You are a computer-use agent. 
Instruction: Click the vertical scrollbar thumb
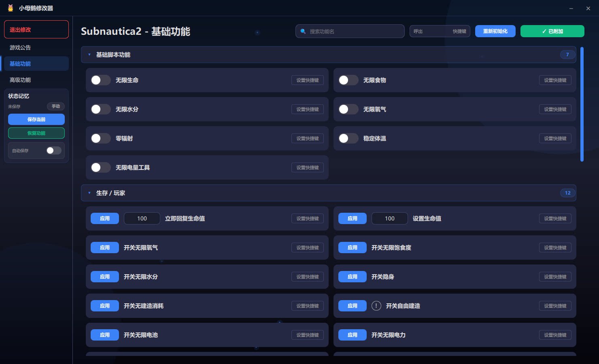click(582, 104)
